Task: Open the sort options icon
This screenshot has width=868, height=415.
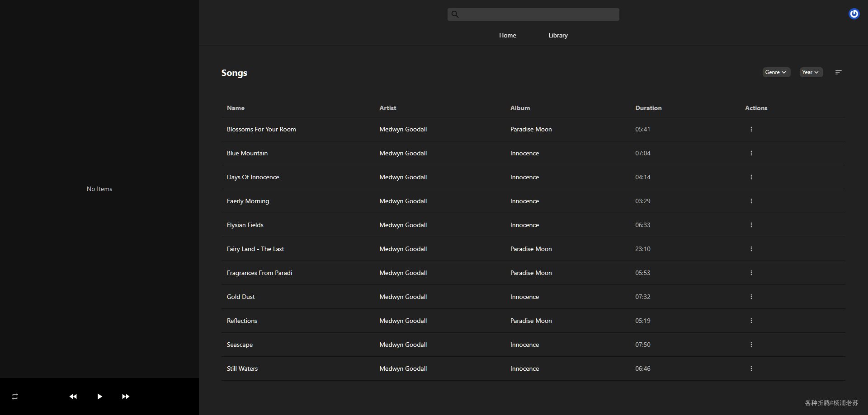Action: coord(838,72)
